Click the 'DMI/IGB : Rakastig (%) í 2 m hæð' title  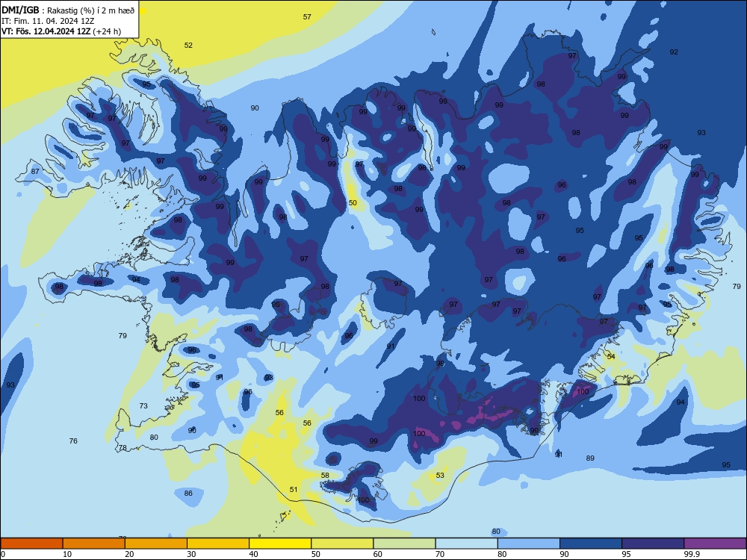click(68, 10)
